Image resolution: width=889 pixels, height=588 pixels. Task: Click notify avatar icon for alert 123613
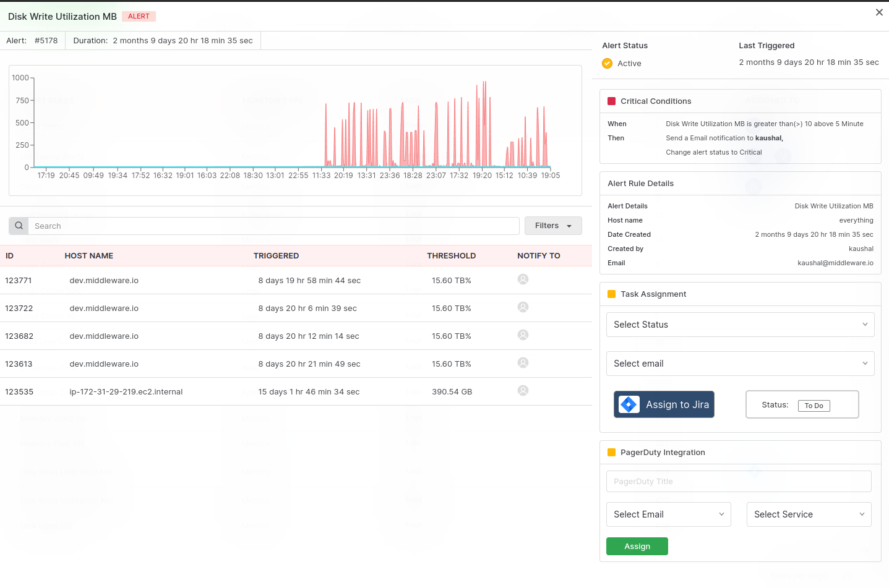point(523,363)
